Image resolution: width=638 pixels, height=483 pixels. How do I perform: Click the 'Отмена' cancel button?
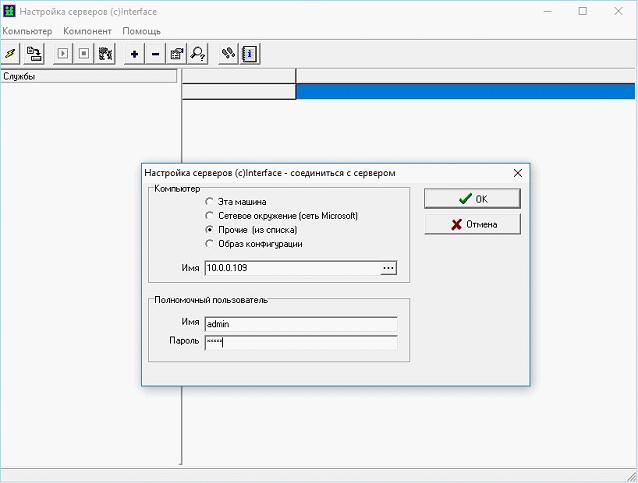[472, 224]
